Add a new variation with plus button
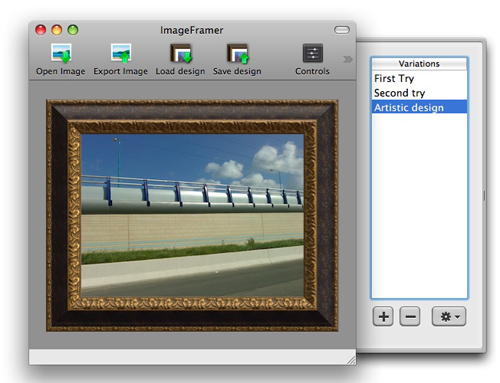 (x=383, y=316)
